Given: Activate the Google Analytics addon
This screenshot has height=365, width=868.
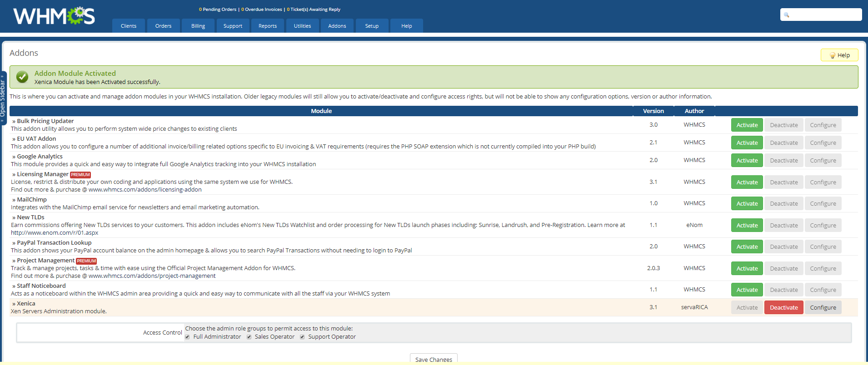Looking at the screenshot, I should click(747, 160).
